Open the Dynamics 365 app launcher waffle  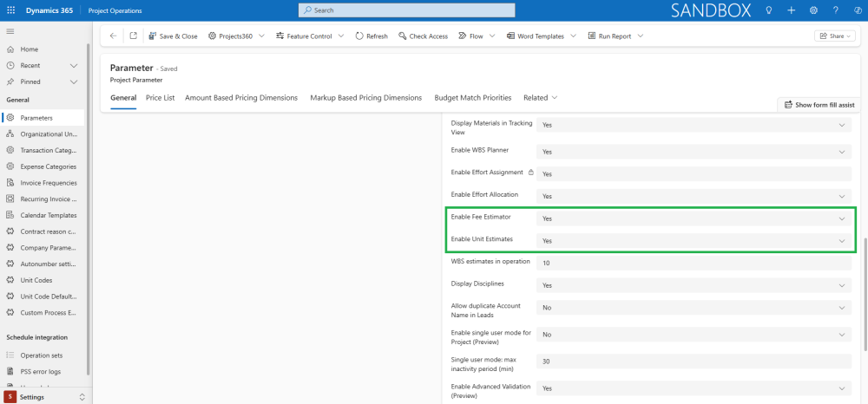10,10
